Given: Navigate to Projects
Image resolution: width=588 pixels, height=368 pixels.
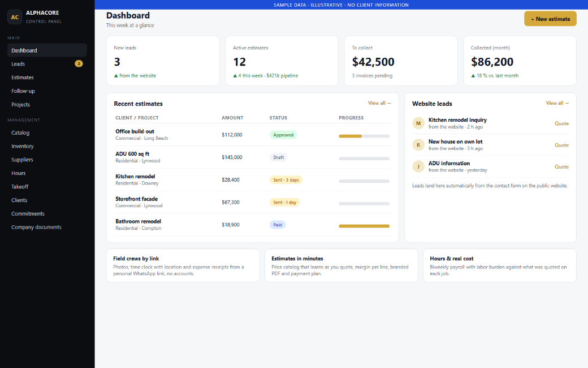Looking at the screenshot, I should [x=47, y=104].
